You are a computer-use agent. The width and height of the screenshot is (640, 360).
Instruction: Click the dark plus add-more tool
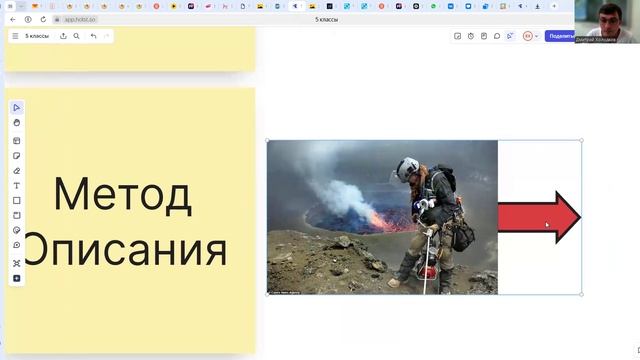16,278
